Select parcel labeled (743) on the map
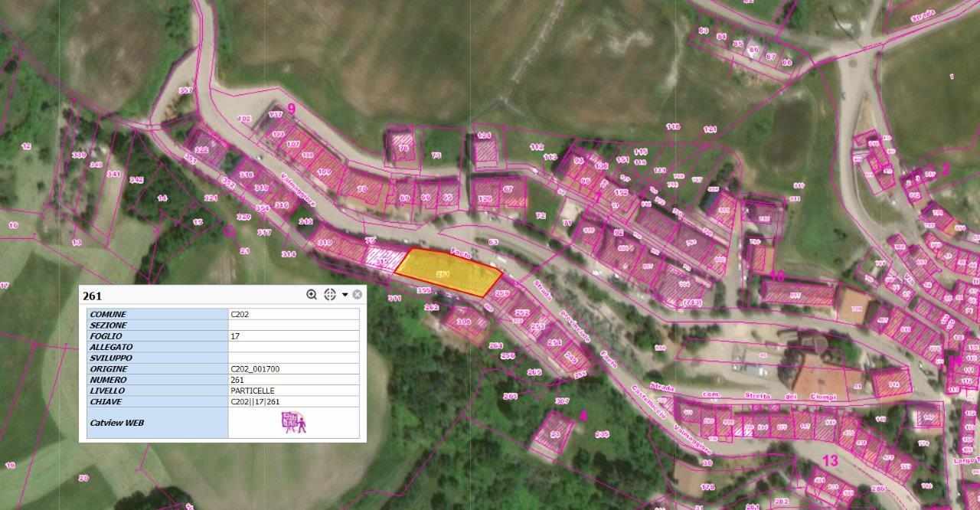The width and height of the screenshot is (980, 510). pos(692,302)
